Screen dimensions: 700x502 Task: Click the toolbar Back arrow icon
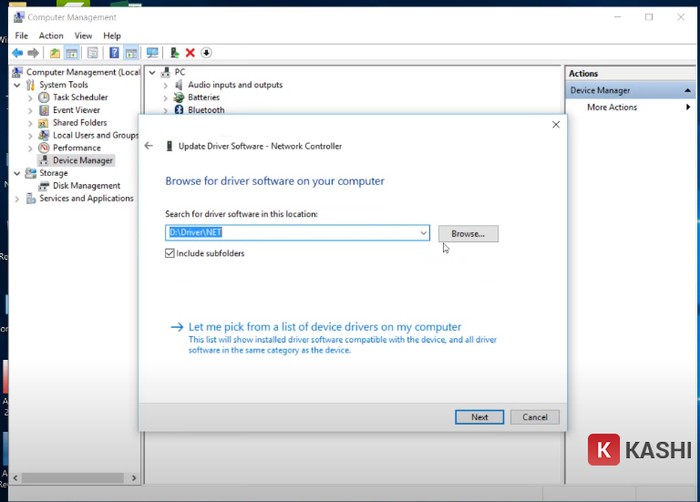pyautogui.click(x=17, y=52)
